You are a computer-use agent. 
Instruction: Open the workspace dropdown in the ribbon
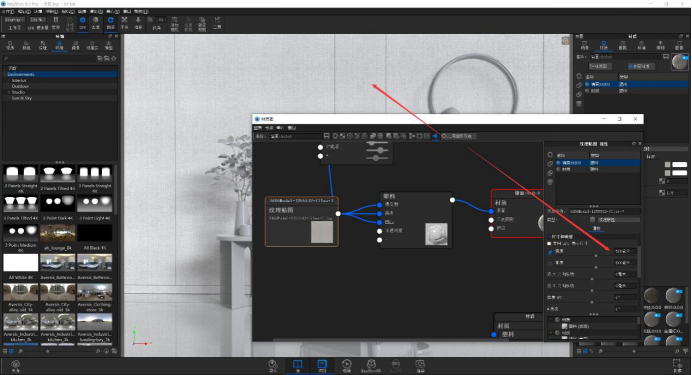click(14, 20)
